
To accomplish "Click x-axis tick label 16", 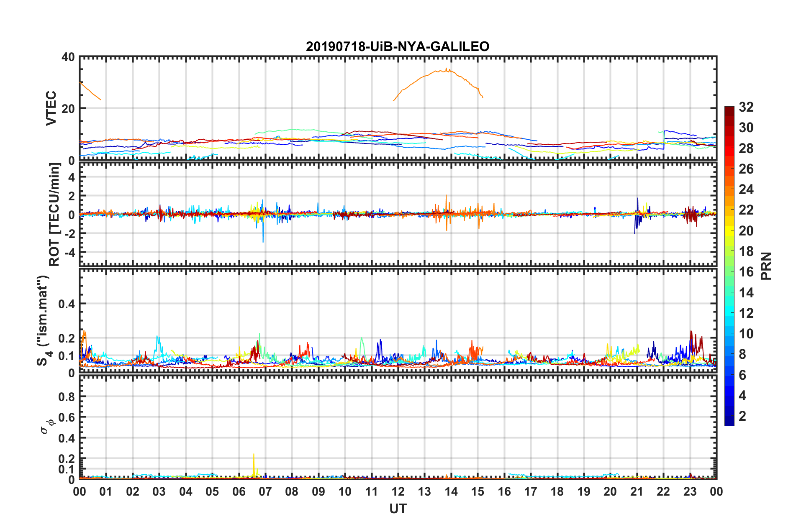I will (x=504, y=491).
